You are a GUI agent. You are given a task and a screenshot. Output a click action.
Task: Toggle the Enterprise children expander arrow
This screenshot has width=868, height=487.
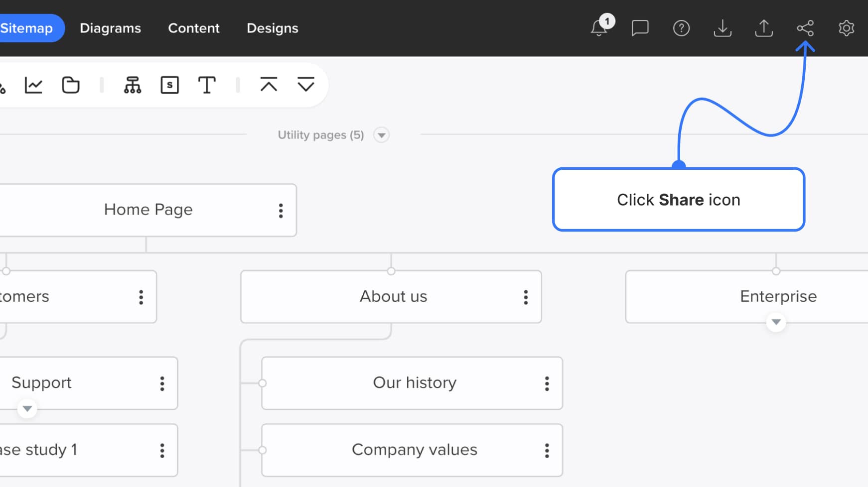click(x=776, y=322)
